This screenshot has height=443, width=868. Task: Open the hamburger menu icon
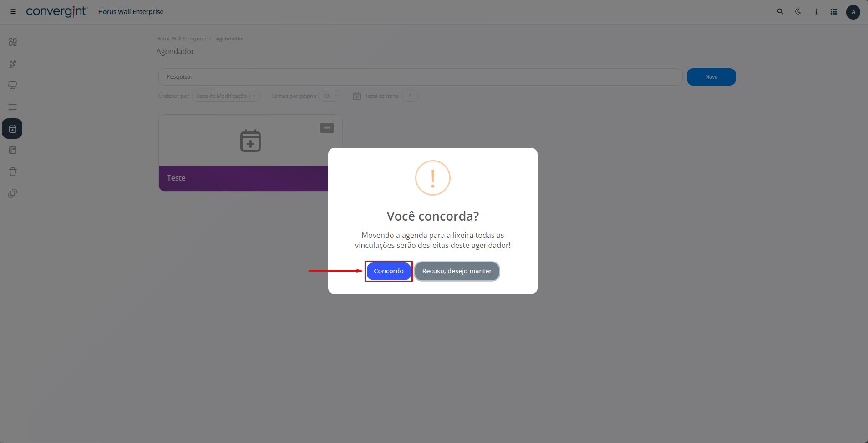point(13,12)
